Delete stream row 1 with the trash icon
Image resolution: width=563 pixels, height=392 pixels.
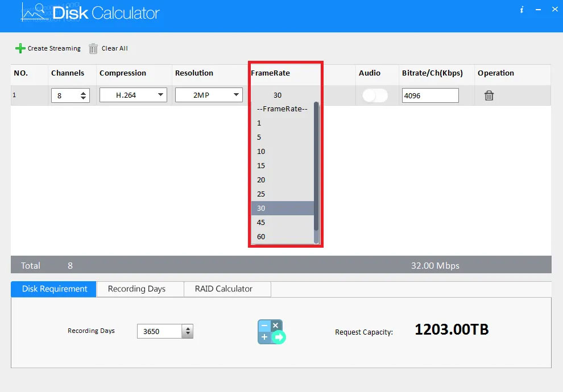tap(489, 95)
